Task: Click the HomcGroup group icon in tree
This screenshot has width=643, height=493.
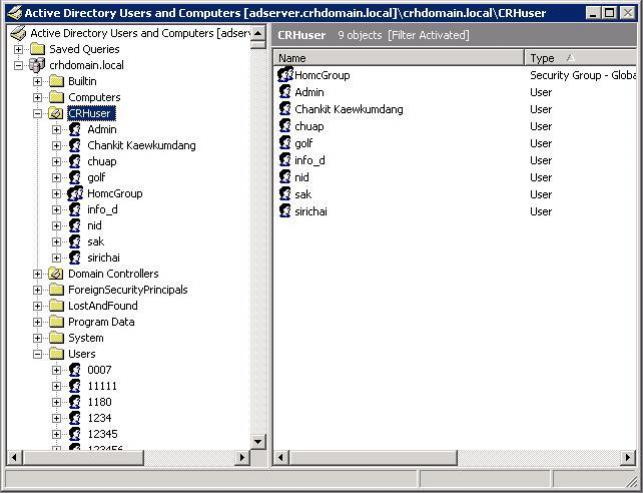Action: (x=75, y=194)
